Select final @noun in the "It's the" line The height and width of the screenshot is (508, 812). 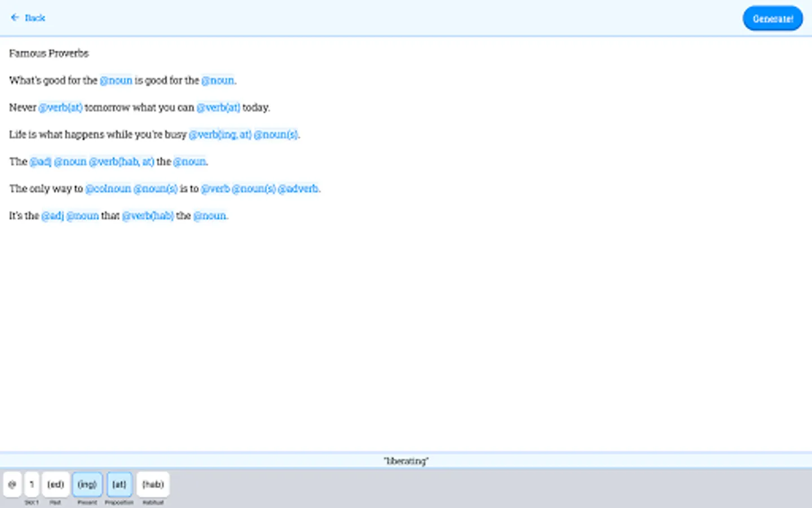tap(210, 216)
